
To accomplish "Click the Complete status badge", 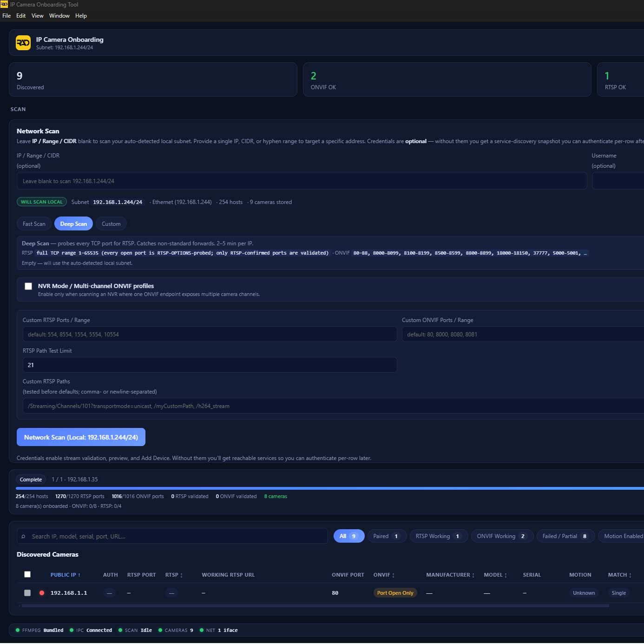I will tap(31, 480).
